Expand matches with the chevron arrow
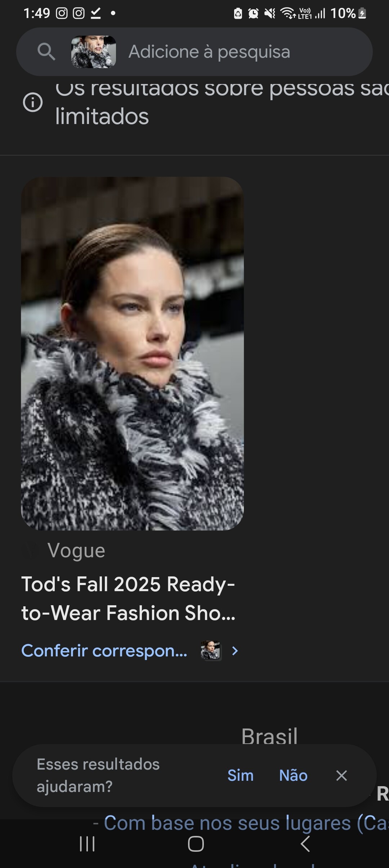Screen dimensions: 389x868 pyautogui.click(x=235, y=651)
